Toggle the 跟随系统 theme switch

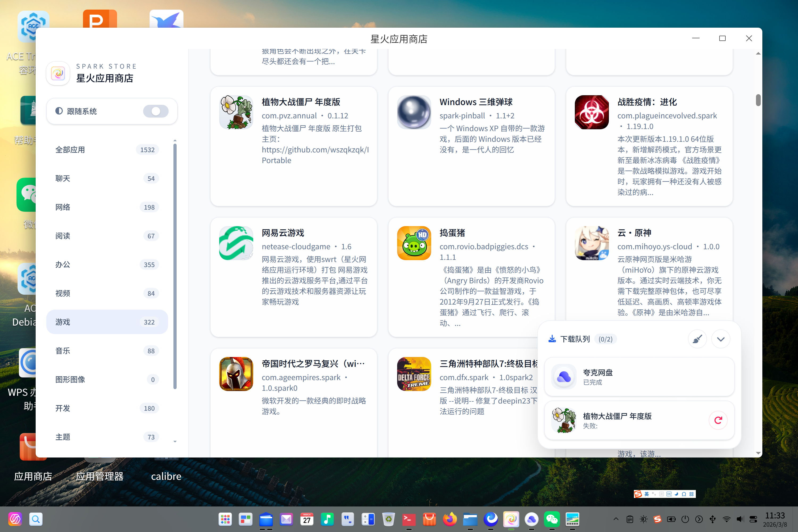point(156,111)
